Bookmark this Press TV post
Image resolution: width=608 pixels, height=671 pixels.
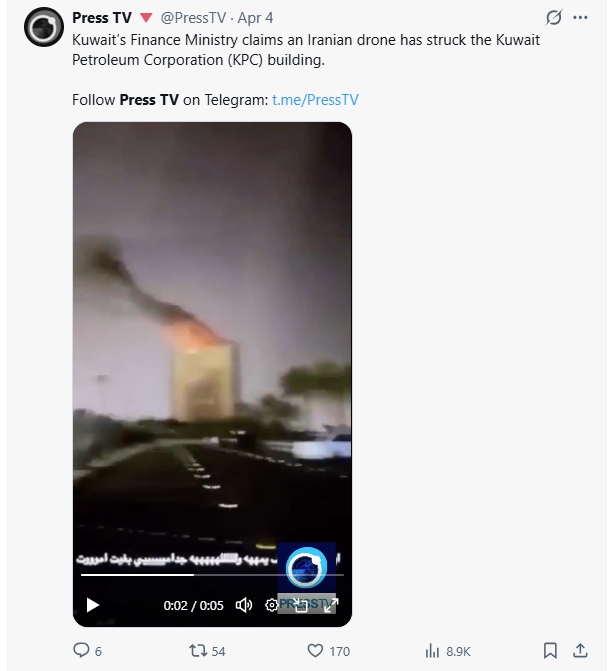tap(550, 650)
